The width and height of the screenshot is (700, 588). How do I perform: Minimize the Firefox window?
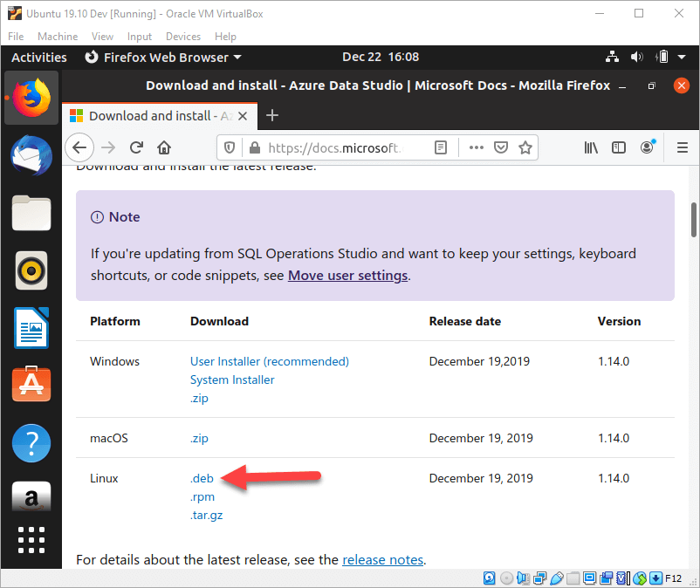pos(621,85)
